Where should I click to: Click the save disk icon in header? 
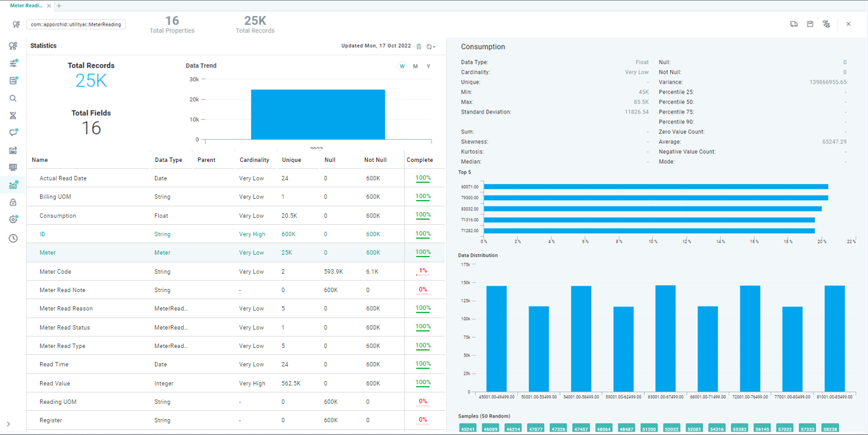[x=810, y=24]
